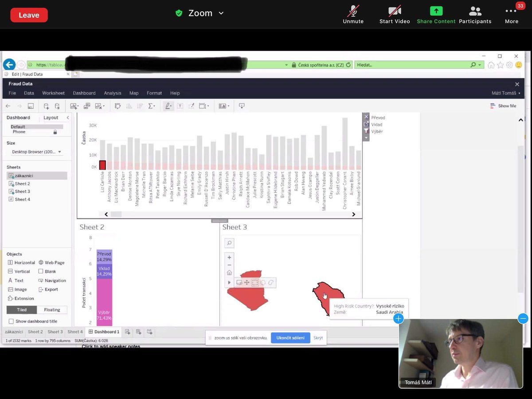Select the rectangular selection map tool
The image size is (532, 399).
coord(255,282)
